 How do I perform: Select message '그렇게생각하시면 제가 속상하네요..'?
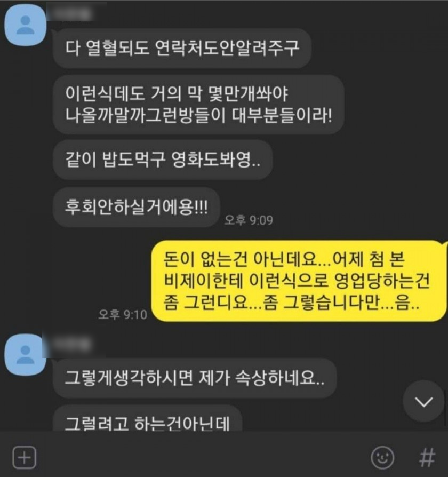pyautogui.click(x=195, y=378)
